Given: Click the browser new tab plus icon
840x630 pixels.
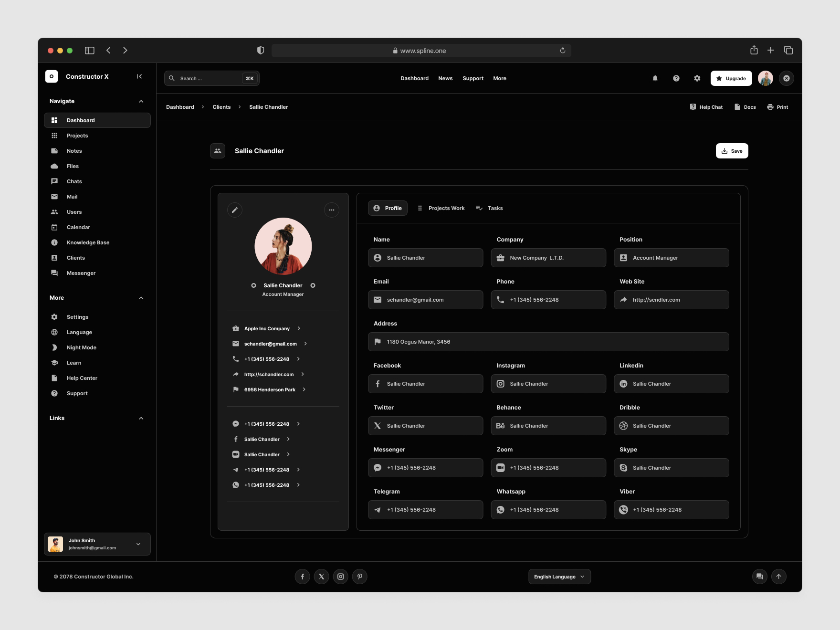Looking at the screenshot, I should 771,50.
